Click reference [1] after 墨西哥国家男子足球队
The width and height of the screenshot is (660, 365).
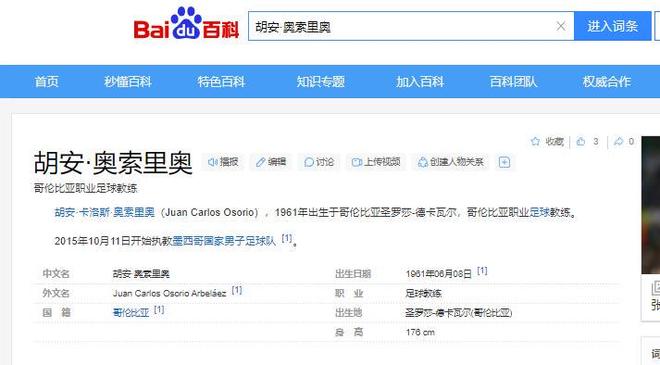coord(287,238)
